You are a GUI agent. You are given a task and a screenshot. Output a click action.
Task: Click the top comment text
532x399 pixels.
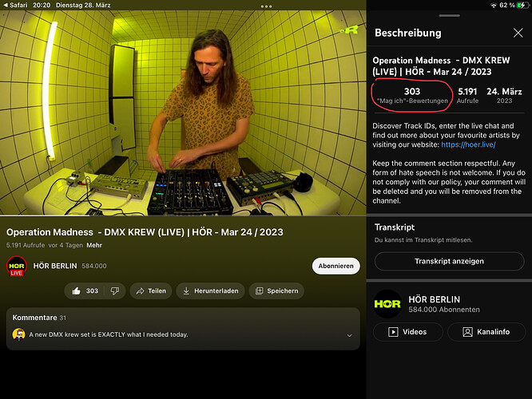[109, 334]
